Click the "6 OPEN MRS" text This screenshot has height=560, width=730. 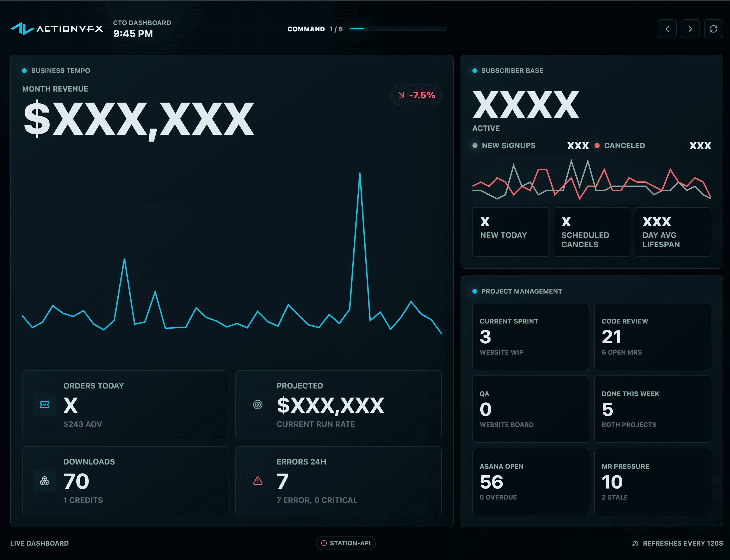pyautogui.click(x=622, y=352)
